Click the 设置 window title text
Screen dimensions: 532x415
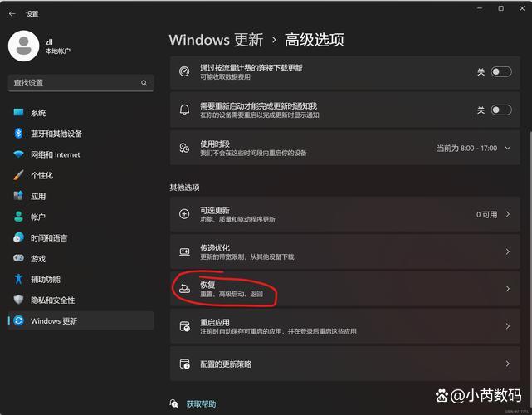click(x=32, y=14)
